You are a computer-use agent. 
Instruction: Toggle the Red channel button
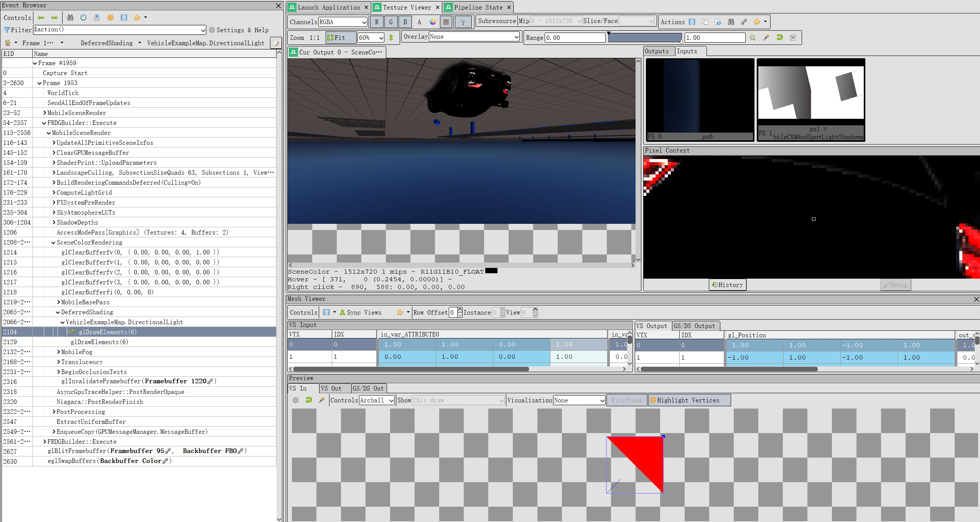(377, 22)
